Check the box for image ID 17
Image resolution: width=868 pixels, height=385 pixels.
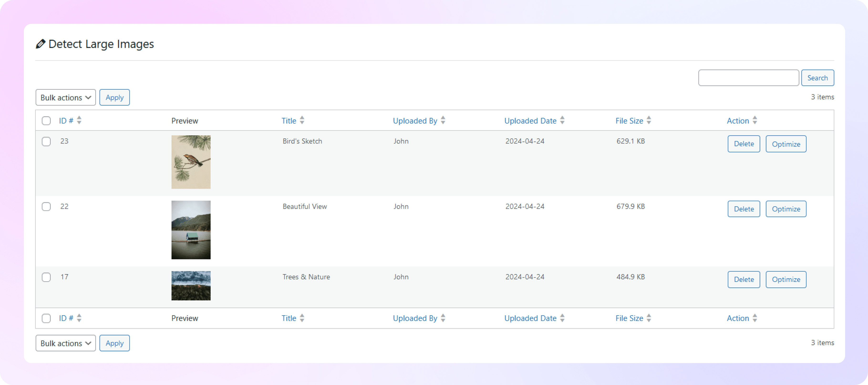pos(46,277)
